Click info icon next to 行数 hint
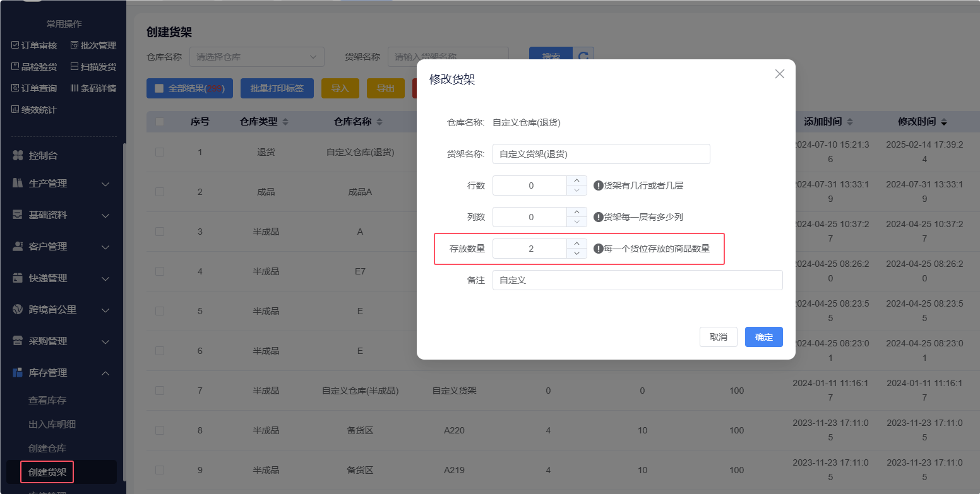Screen dimensions: 980x494 coord(598,185)
